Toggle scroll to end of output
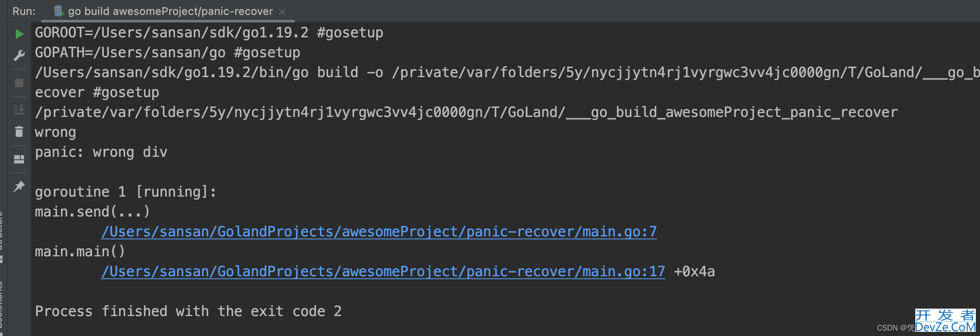 click(x=19, y=110)
